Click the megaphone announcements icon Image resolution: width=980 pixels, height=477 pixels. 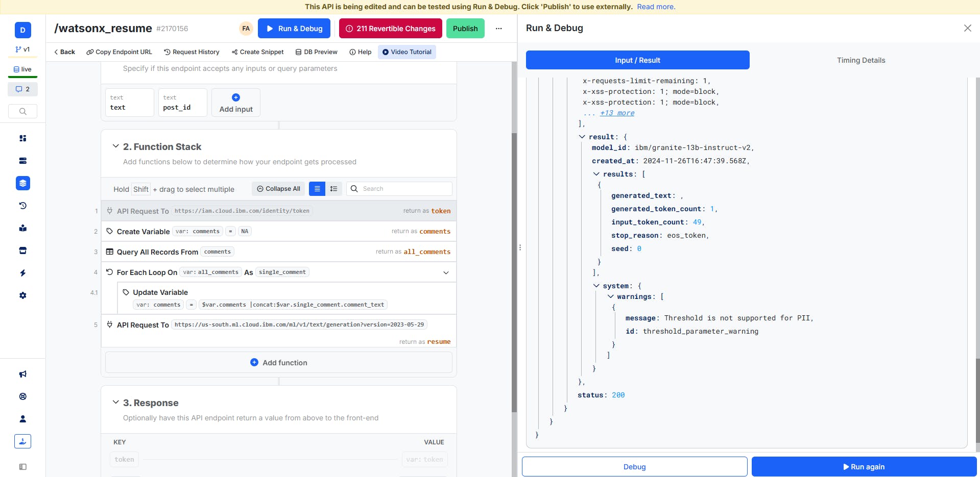point(22,374)
